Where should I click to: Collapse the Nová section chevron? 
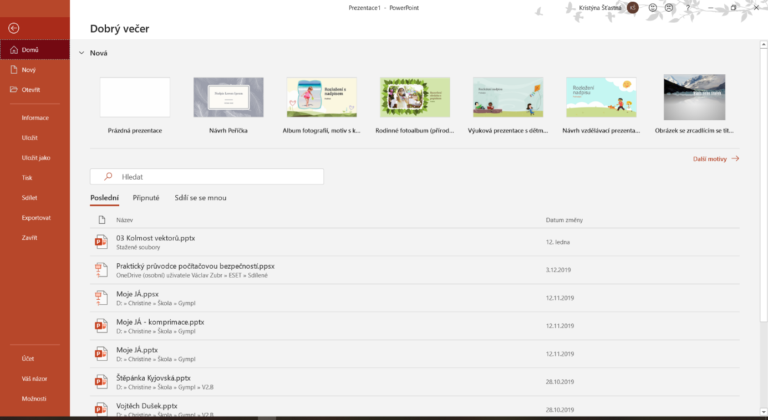click(81, 53)
